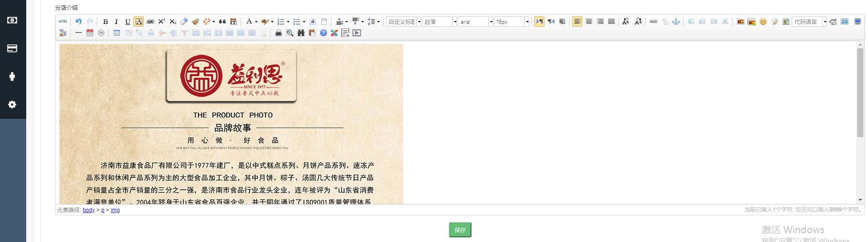
Task: Toggle bold formatting
Action: (x=105, y=22)
